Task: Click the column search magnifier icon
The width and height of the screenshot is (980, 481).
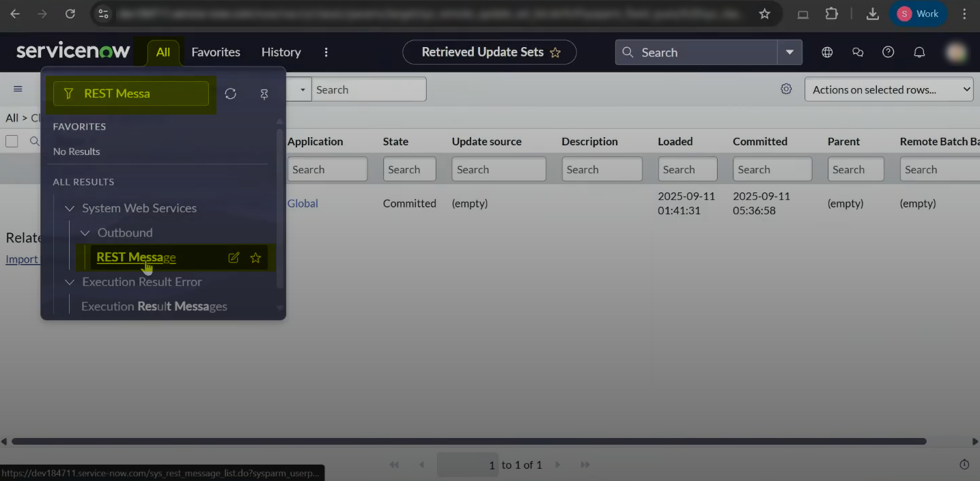Action: point(34,141)
